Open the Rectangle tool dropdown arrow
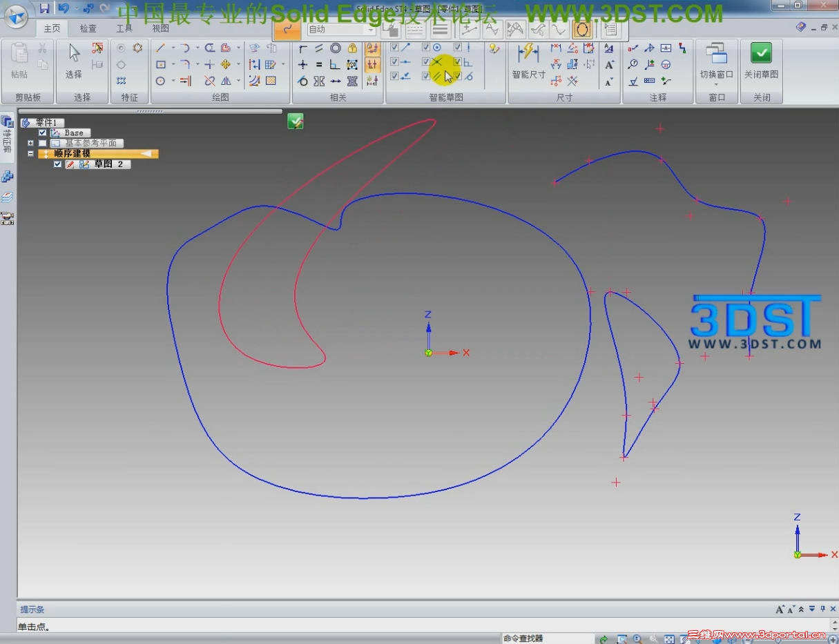The image size is (839, 644). point(173,64)
